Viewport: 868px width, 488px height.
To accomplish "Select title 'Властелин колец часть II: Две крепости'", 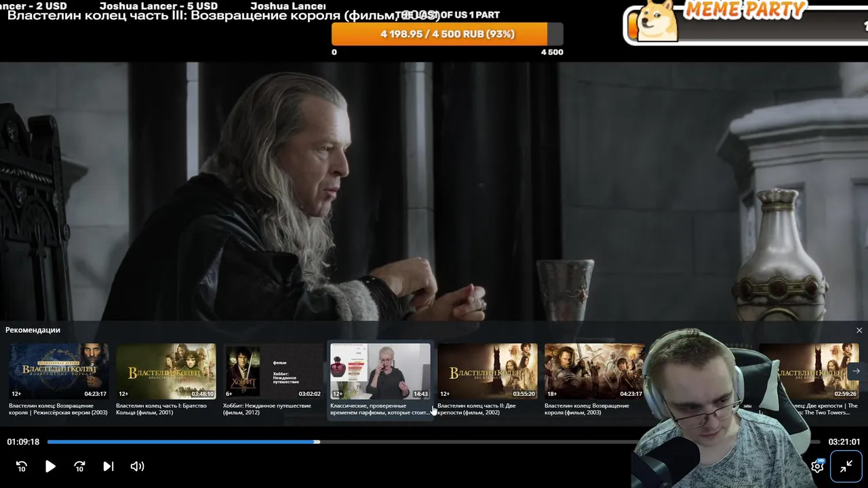I will tap(477, 409).
